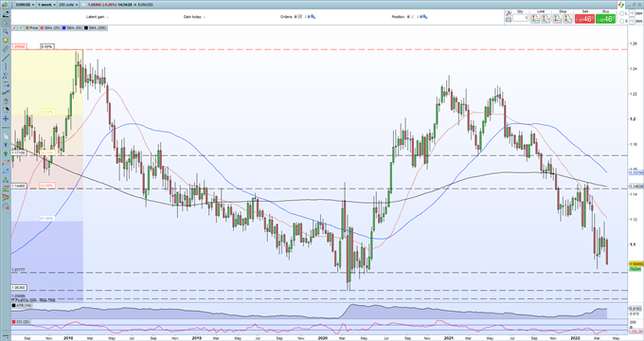Expand the 1 week timeframe dropdown
The image size is (644, 341).
pos(46,5)
